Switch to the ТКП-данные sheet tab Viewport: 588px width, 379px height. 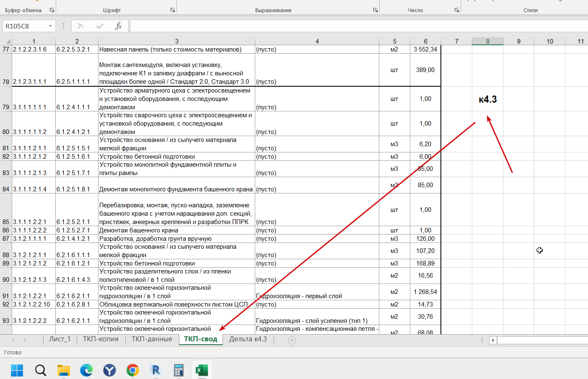click(x=152, y=339)
